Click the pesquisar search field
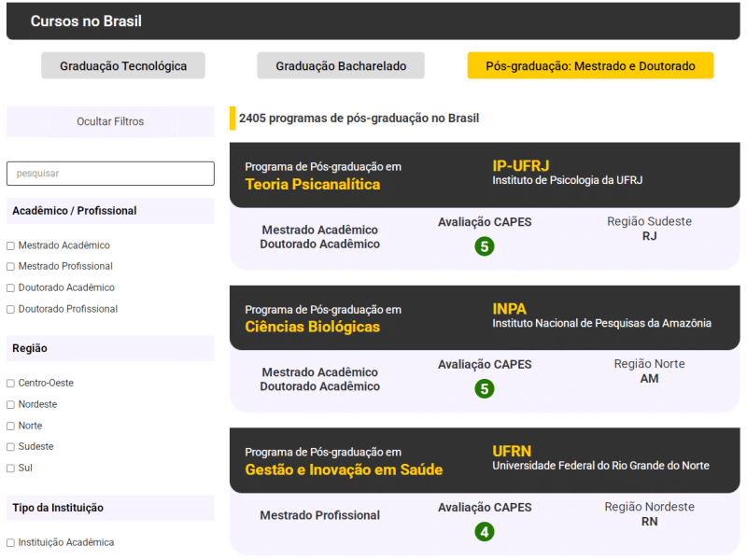Image resolution: width=747 pixels, height=560 pixels. [x=110, y=174]
